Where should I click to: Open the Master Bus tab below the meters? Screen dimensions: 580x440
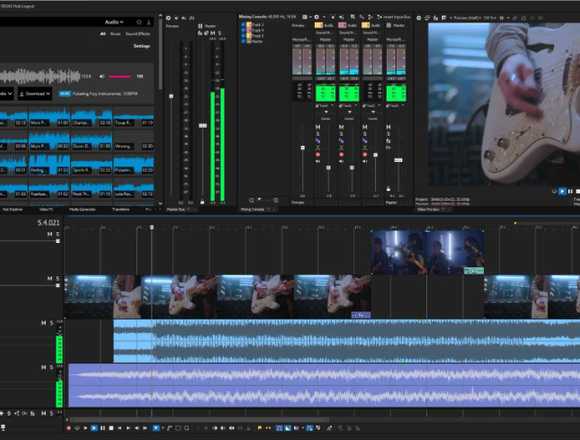[176, 209]
